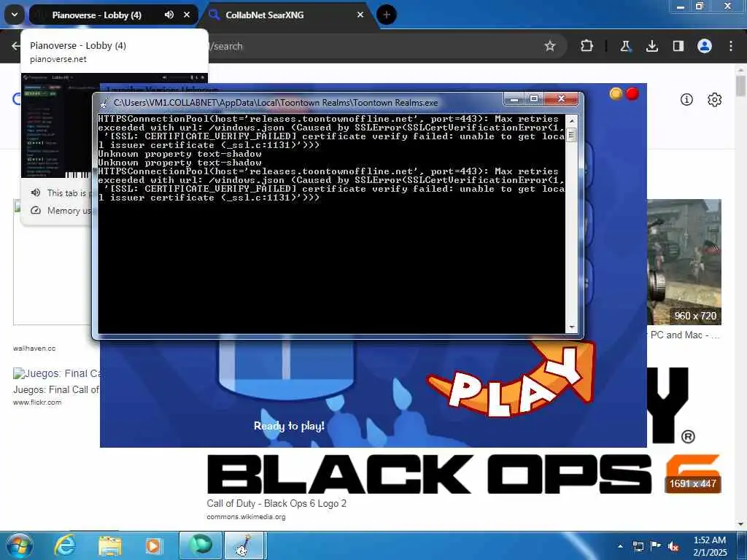This screenshot has width=747, height=560.
Task: Open the 960 x 720 image thumbnail
Action: click(x=684, y=262)
